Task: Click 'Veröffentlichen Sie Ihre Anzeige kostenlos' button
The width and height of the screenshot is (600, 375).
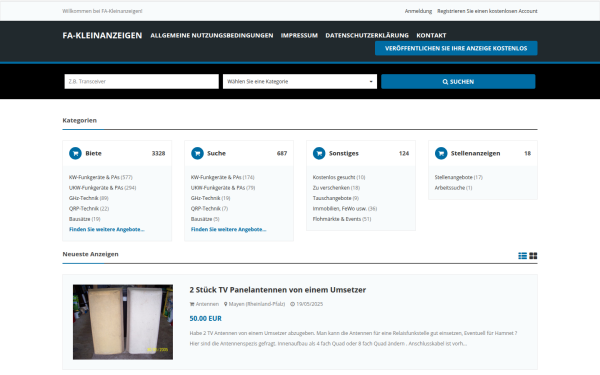Action: point(456,48)
